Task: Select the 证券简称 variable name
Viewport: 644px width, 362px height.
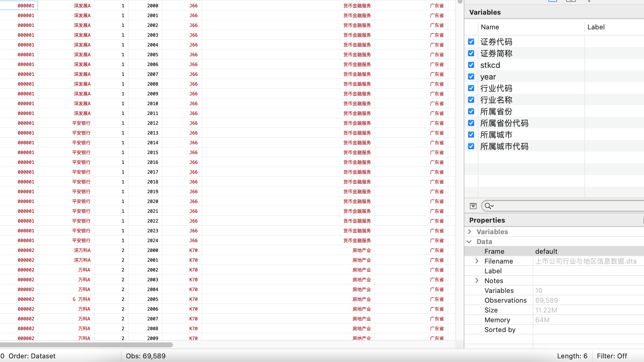Action: 496,54
